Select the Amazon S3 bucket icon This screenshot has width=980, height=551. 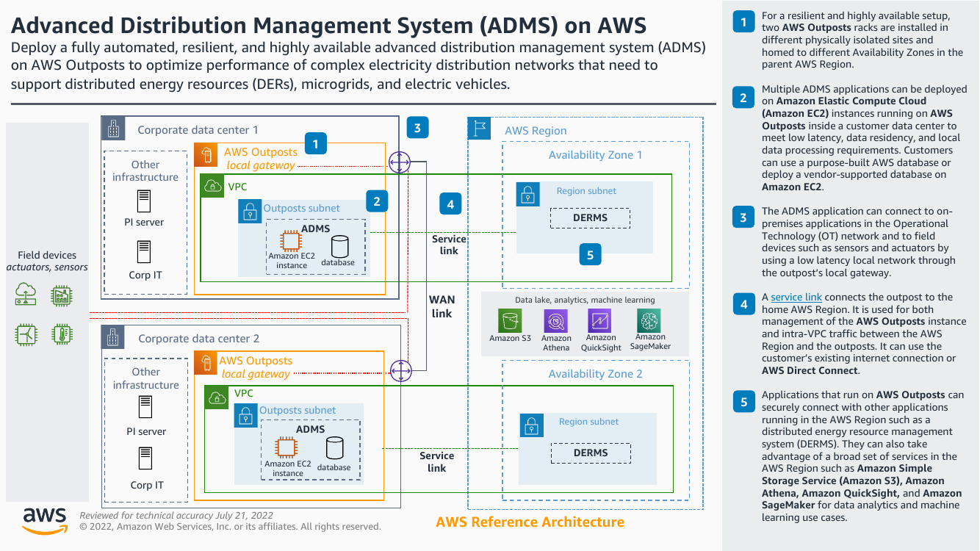(510, 321)
